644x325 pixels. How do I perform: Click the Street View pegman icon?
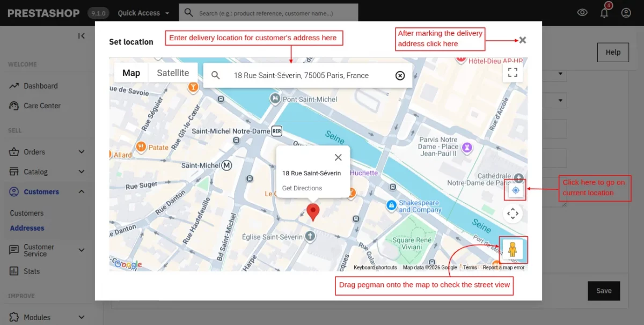[513, 249]
